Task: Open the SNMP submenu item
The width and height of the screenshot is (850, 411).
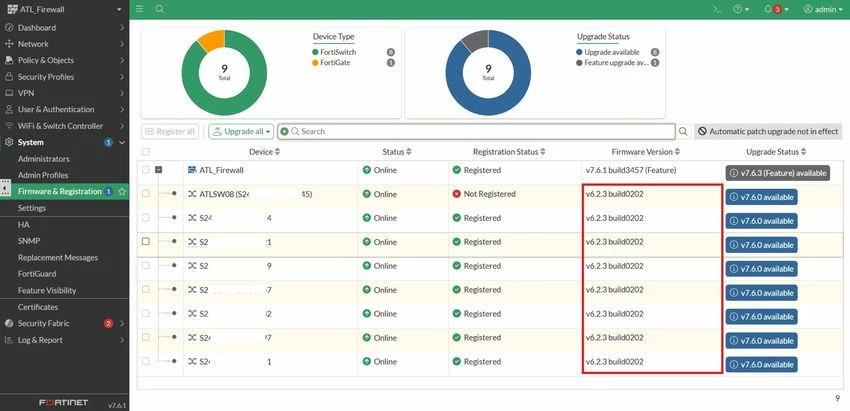Action: tap(29, 241)
